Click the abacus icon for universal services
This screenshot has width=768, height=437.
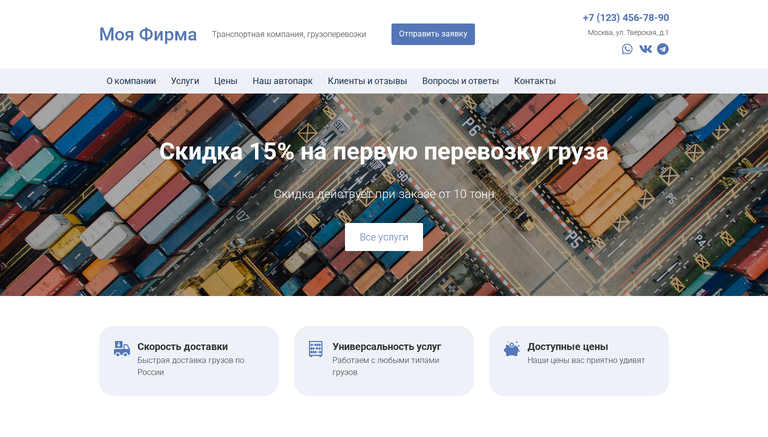click(x=316, y=349)
